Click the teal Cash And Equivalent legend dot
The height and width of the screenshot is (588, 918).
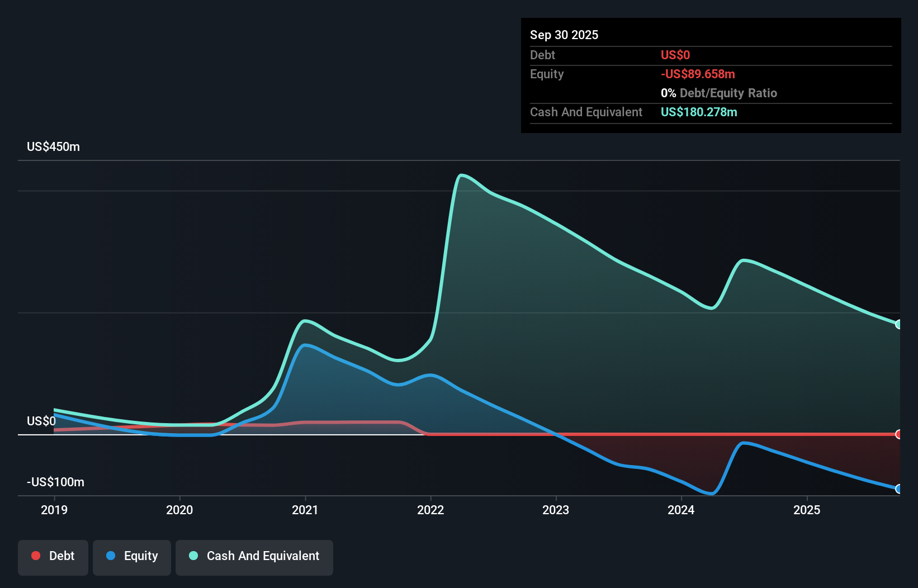pos(193,556)
